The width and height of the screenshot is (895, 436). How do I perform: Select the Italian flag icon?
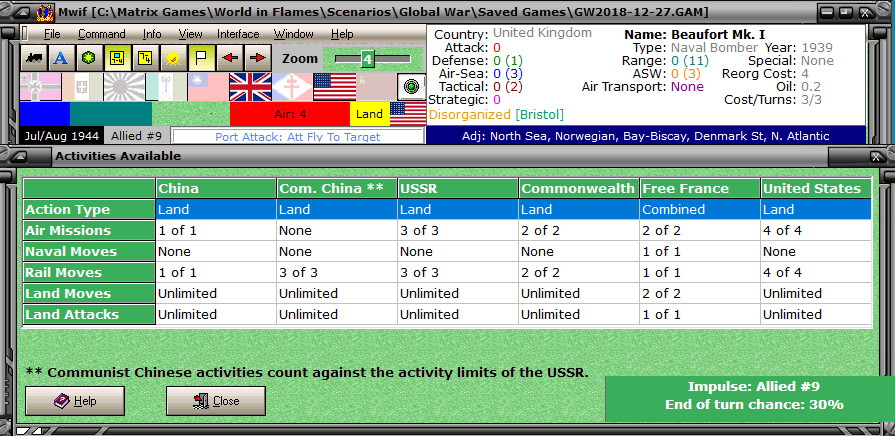[x=82, y=87]
